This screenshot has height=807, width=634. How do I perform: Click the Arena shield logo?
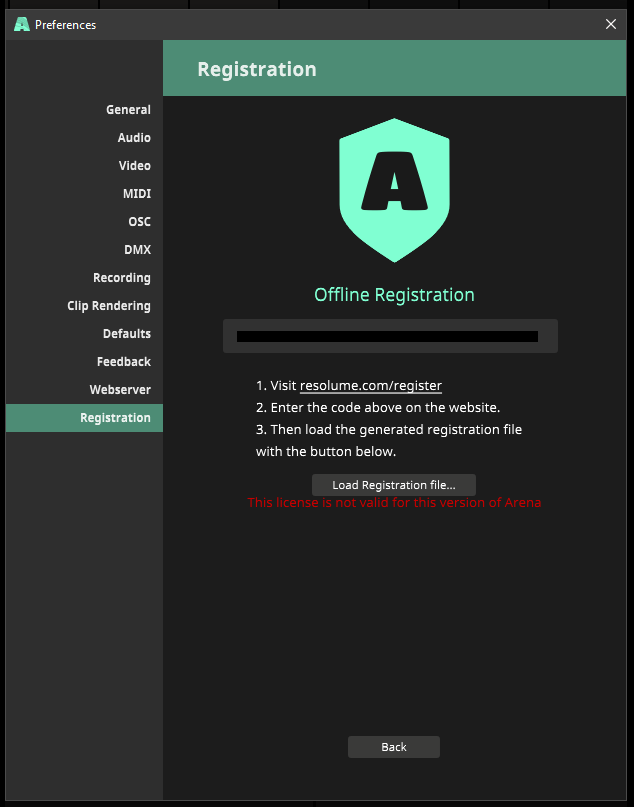coord(394,190)
